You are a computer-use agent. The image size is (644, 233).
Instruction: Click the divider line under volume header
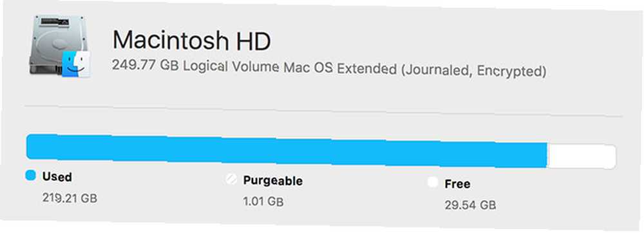tap(323, 111)
